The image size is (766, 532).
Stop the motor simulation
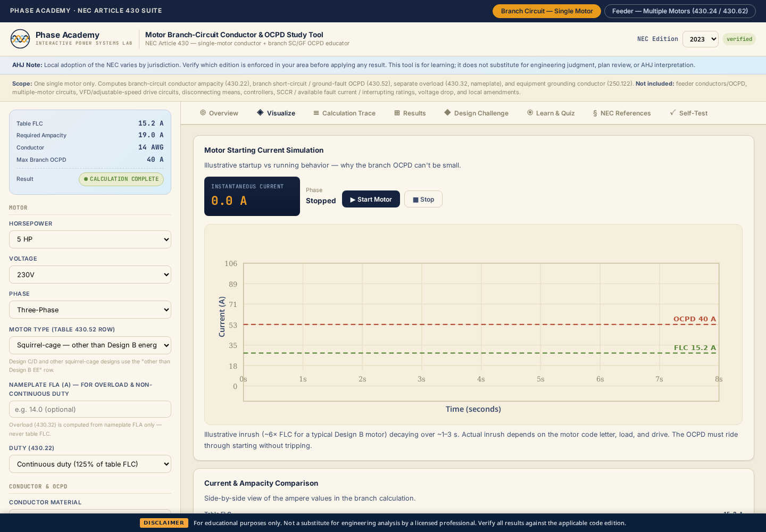pyautogui.click(x=423, y=199)
